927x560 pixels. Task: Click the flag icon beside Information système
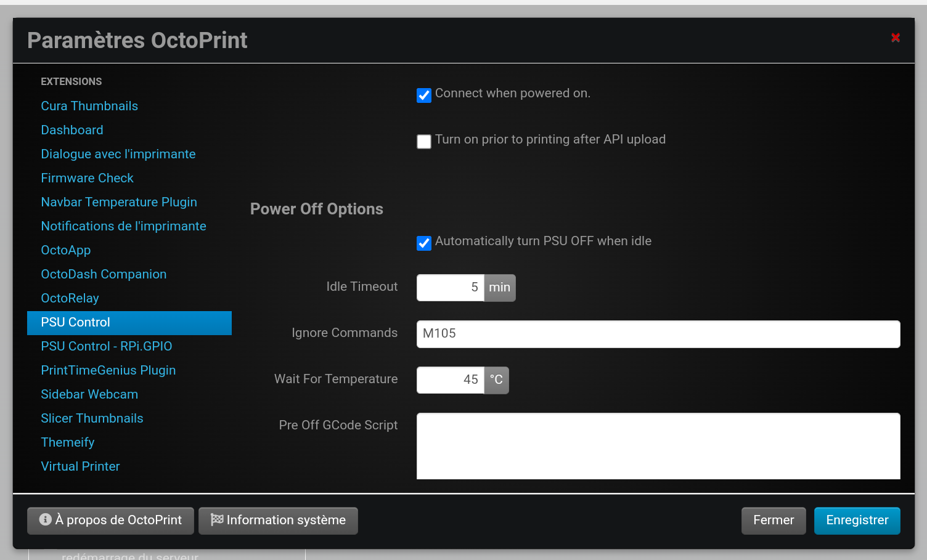click(217, 519)
